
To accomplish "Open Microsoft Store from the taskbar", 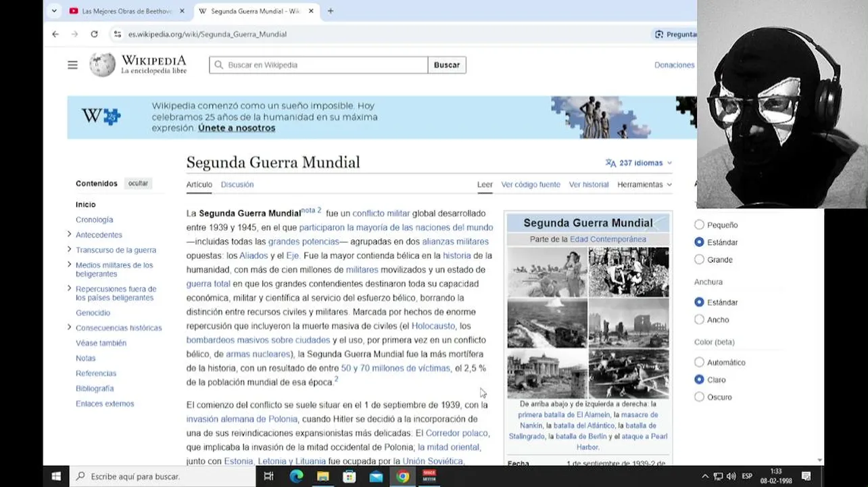I will 349,476.
